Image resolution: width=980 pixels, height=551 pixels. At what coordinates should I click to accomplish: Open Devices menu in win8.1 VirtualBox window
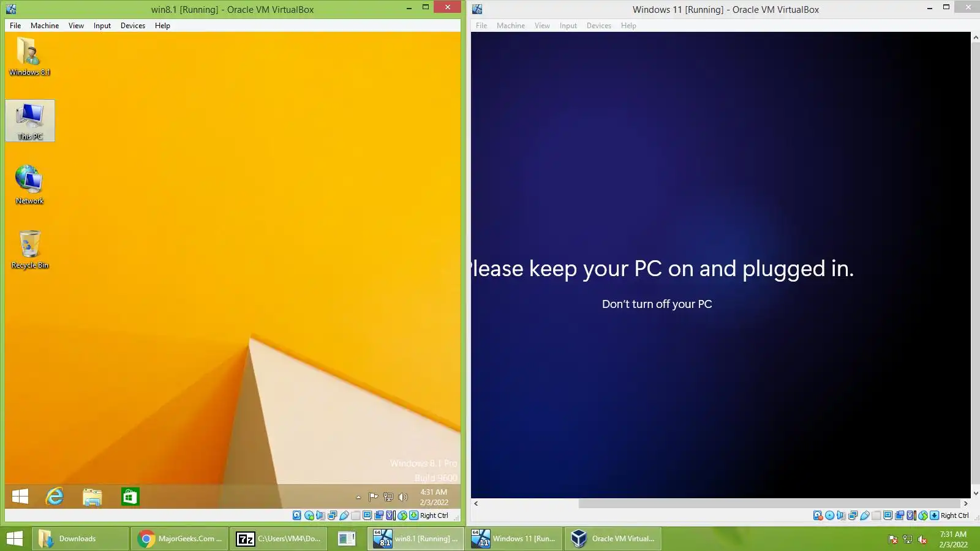tap(133, 26)
